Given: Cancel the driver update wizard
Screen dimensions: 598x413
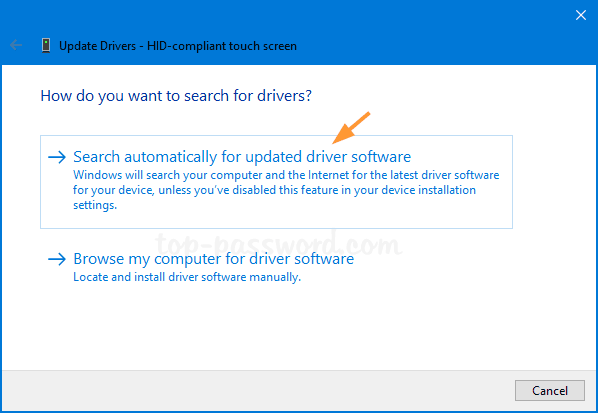Looking at the screenshot, I should (x=550, y=390).
